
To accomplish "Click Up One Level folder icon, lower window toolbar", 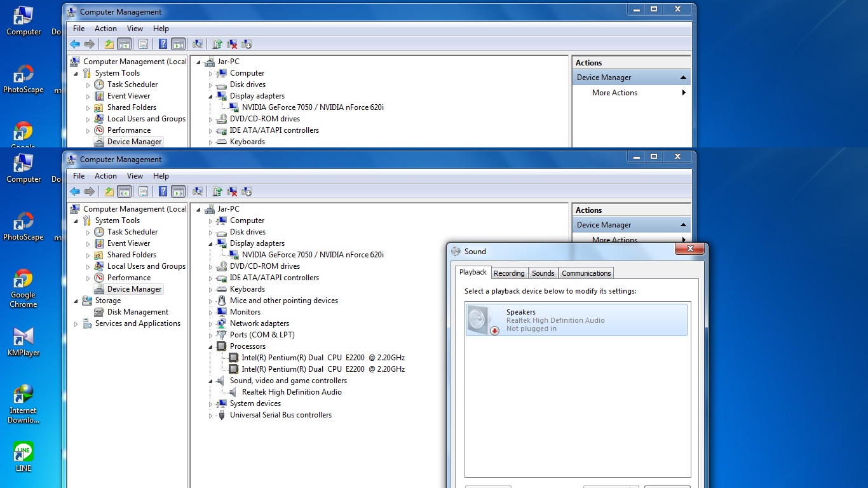I will tap(109, 191).
